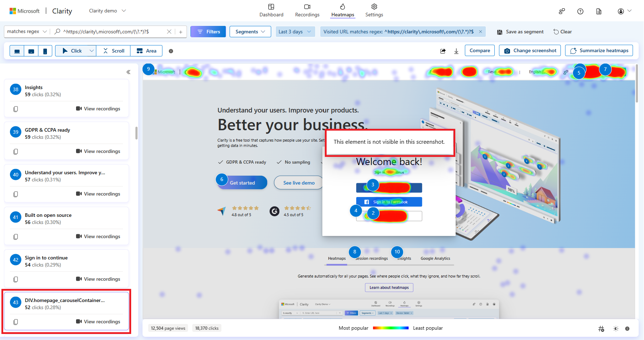Screen dimensions: 644x340
Task: Open the Recordings tab
Action: click(307, 10)
